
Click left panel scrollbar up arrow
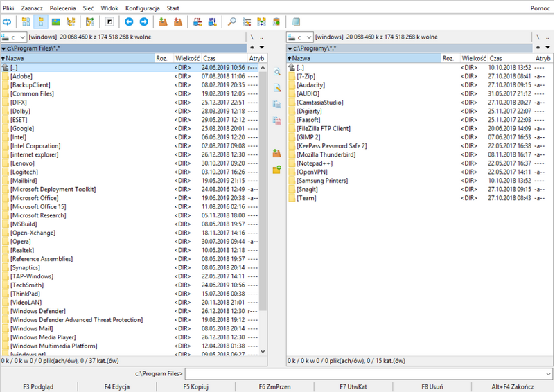(x=263, y=68)
